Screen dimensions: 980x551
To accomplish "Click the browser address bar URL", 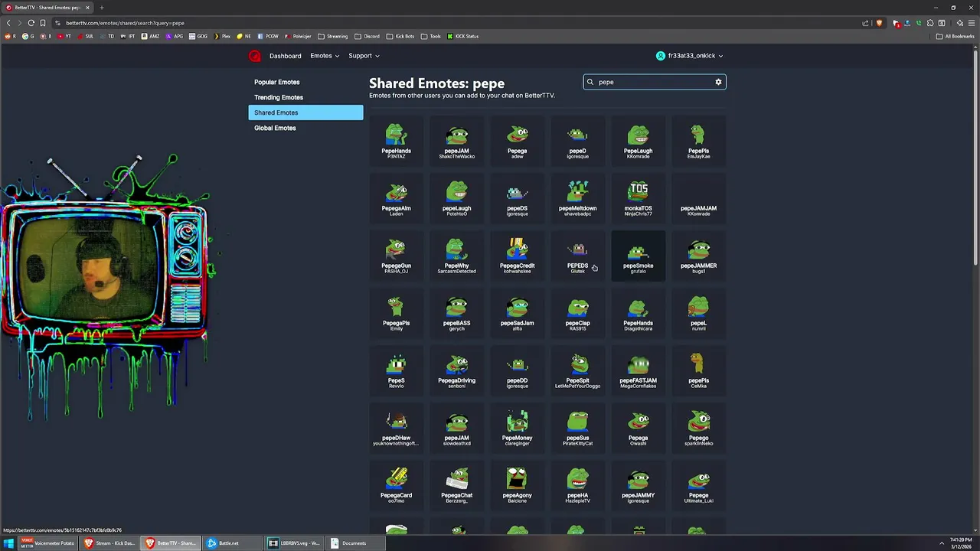I will pyautogui.click(x=125, y=23).
